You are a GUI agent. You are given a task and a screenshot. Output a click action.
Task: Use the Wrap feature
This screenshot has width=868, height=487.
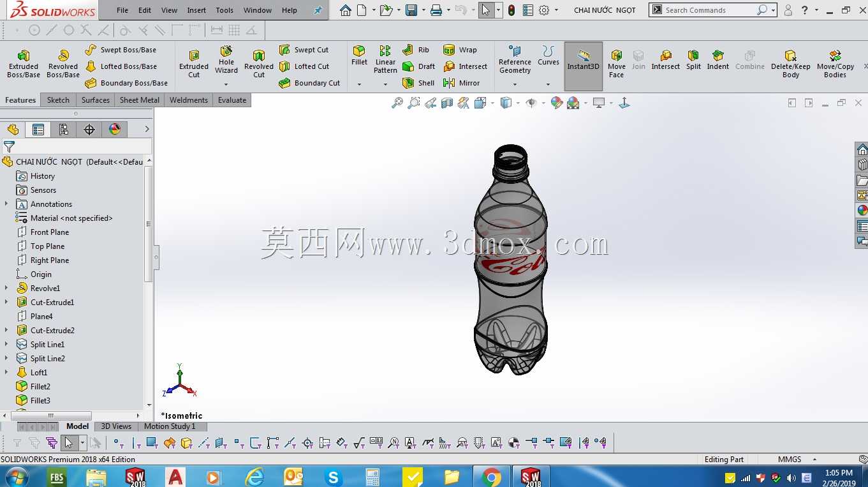[460, 50]
